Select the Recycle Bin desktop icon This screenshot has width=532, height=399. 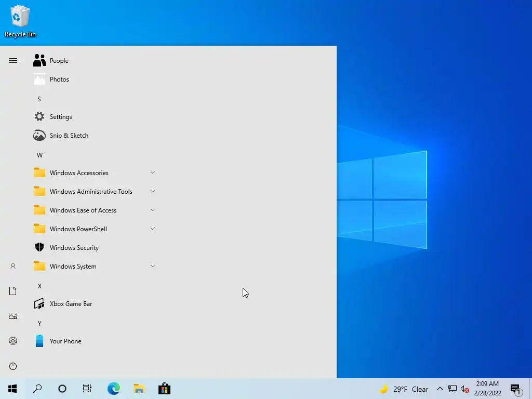(20, 21)
